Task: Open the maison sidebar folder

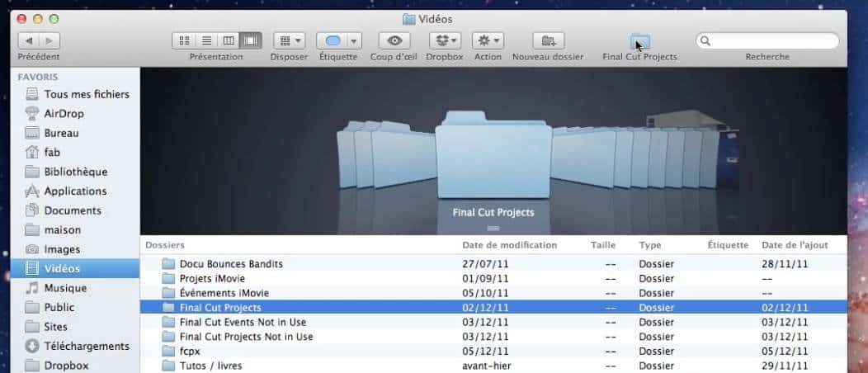Action: 75,230
